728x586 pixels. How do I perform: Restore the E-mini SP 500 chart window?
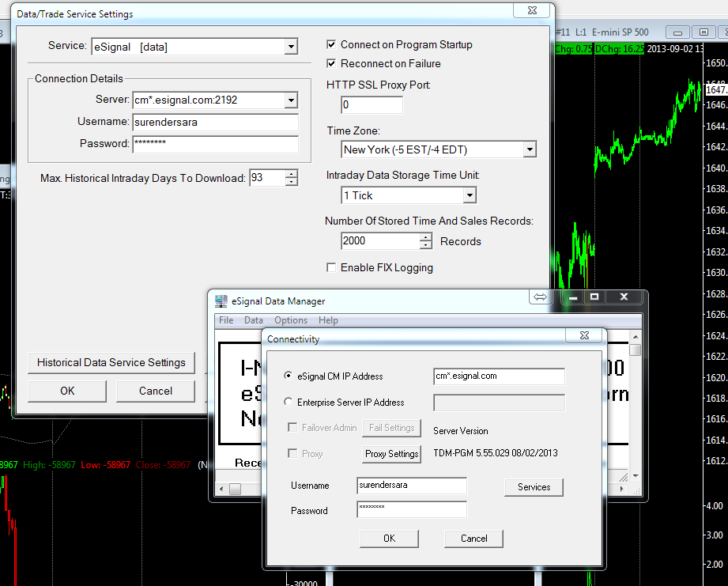703,32
